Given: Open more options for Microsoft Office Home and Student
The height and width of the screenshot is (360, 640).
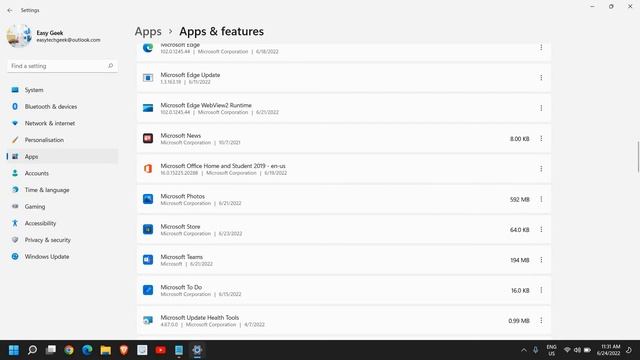Looking at the screenshot, I should pos(541,169).
